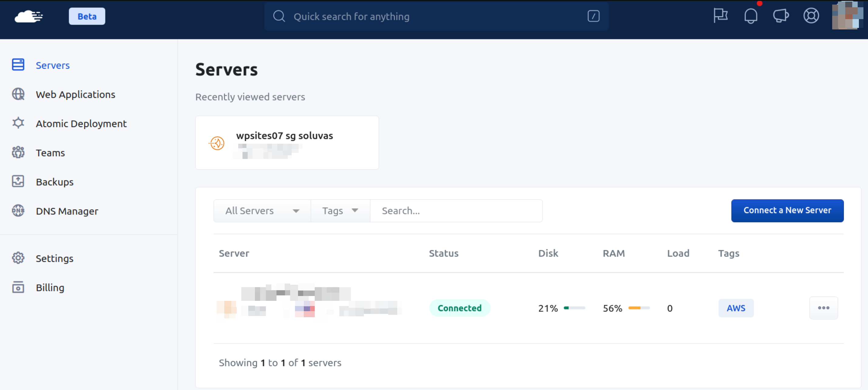868x390 pixels.
Task: Open Teams management panel
Action: point(50,153)
